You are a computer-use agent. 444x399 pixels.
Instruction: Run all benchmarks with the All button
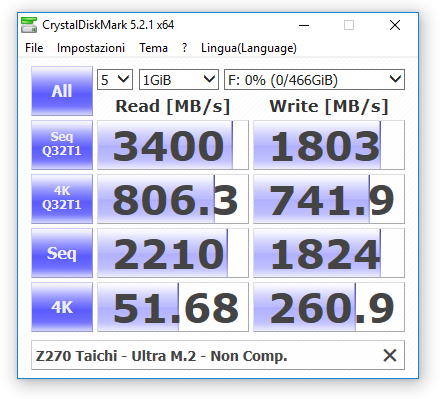(62, 91)
